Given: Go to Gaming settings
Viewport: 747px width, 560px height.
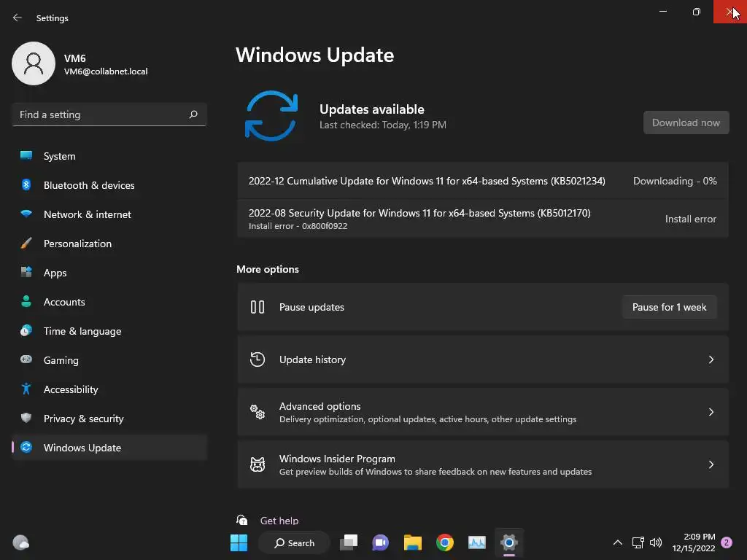Looking at the screenshot, I should (109, 360).
